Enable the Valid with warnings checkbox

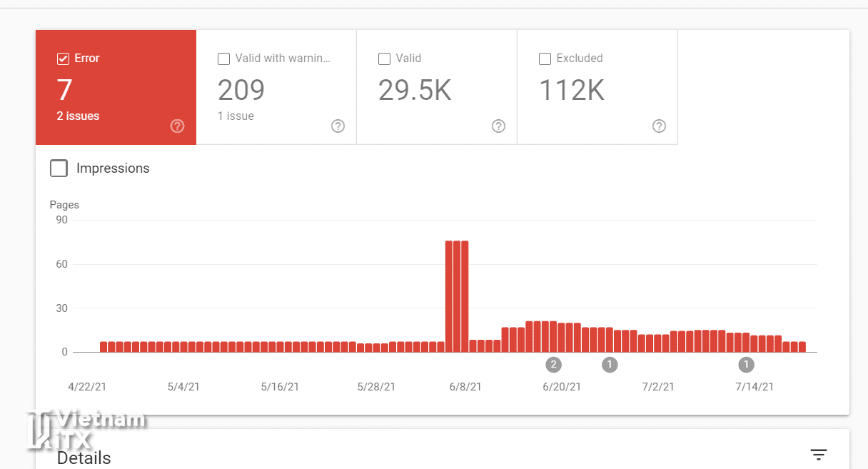pyautogui.click(x=223, y=59)
